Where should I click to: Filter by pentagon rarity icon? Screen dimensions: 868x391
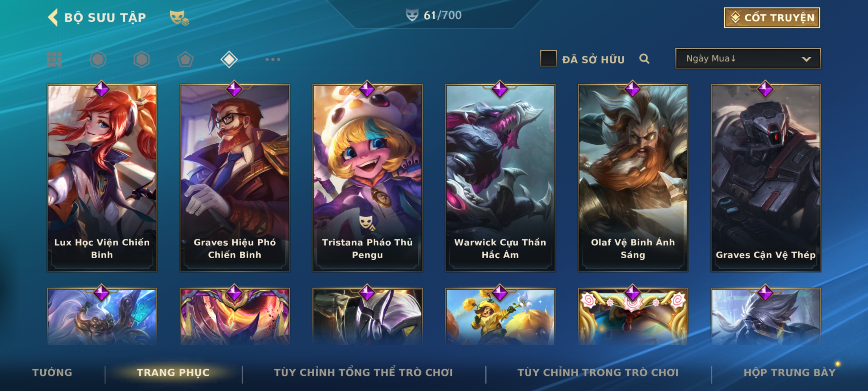(x=185, y=59)
